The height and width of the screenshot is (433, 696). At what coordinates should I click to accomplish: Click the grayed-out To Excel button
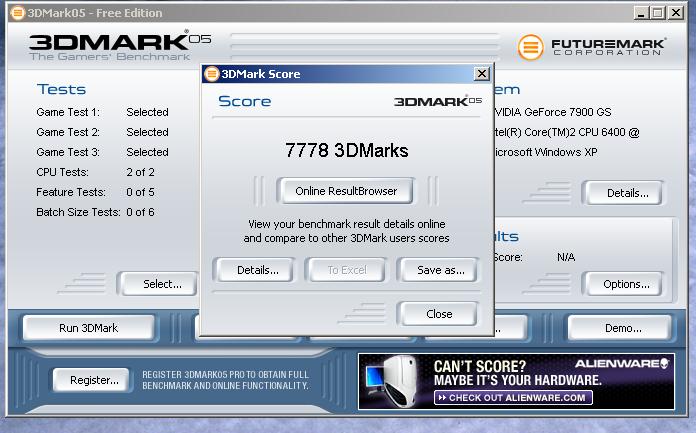point(347,270)
